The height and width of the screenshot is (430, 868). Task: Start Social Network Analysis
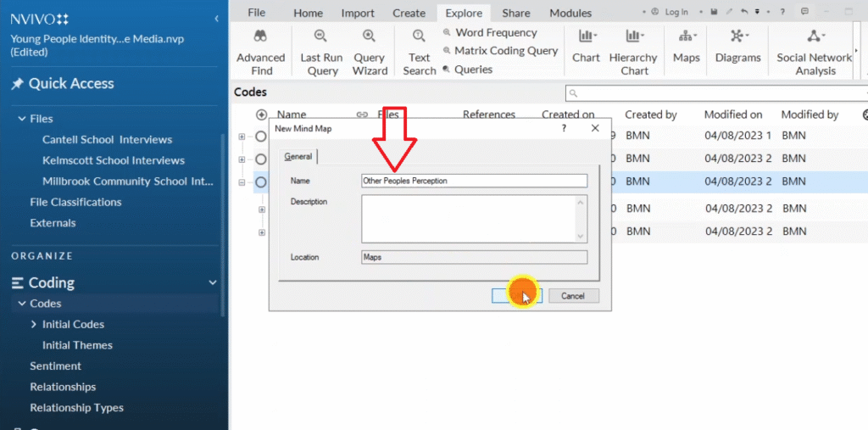pyautogui.click(x=815, y=51)
